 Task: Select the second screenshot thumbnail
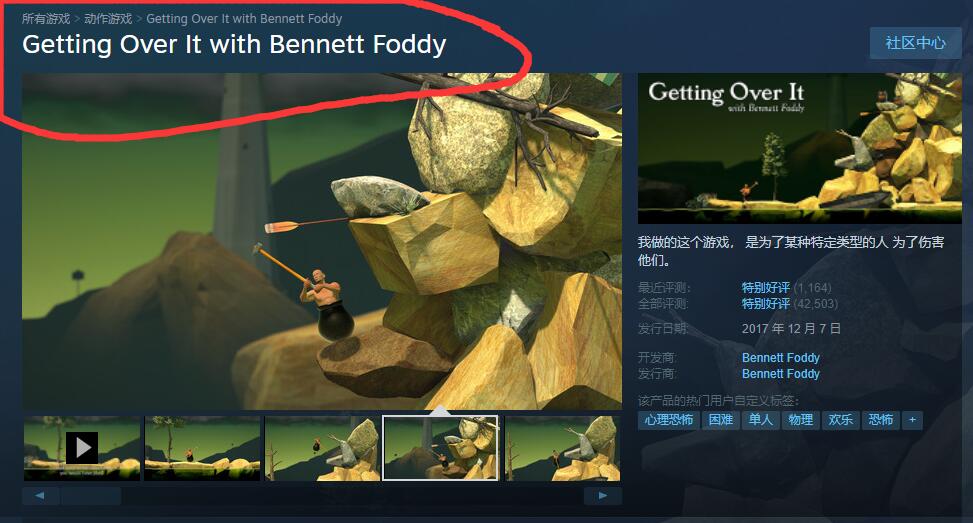202,448
